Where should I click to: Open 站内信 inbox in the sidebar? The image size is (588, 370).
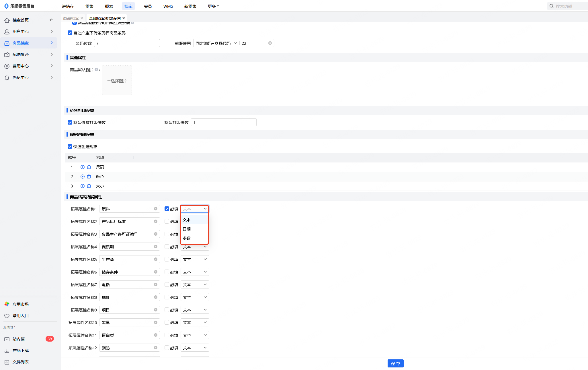pos(19,339)
